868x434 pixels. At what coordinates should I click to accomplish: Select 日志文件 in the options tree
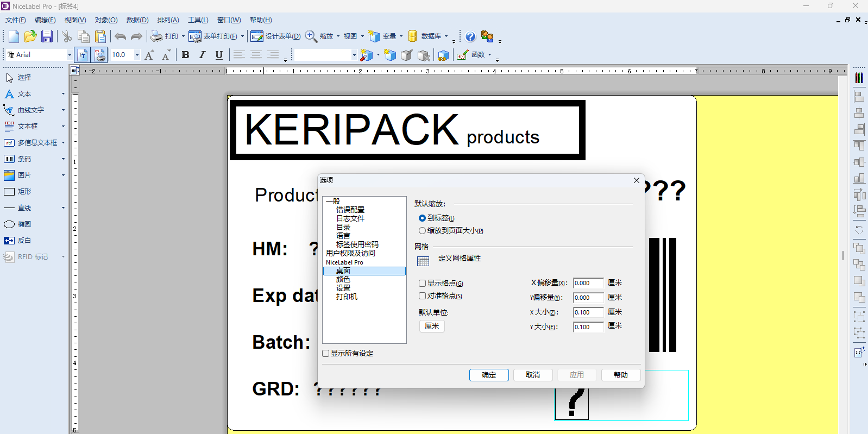350,218
